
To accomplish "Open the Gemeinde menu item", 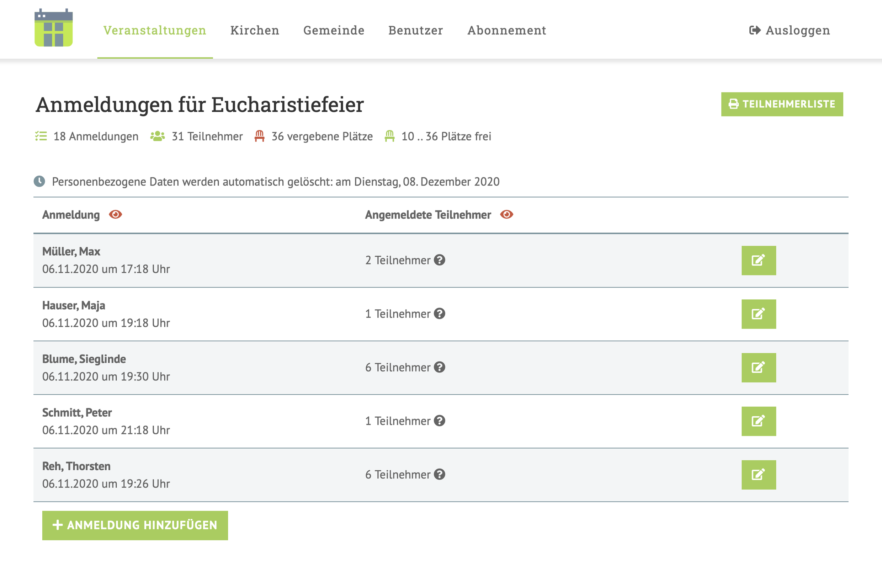I will 334,30.
